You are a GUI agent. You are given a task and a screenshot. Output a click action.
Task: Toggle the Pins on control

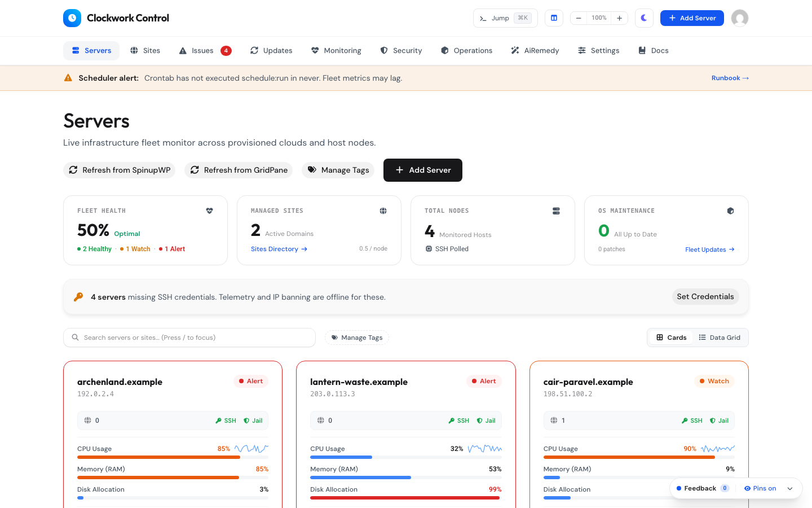pos(760,488)
